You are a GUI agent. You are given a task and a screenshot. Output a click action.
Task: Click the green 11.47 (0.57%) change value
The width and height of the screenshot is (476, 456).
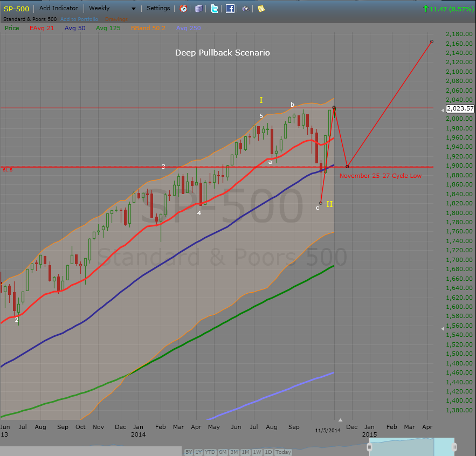click(451, 9)
